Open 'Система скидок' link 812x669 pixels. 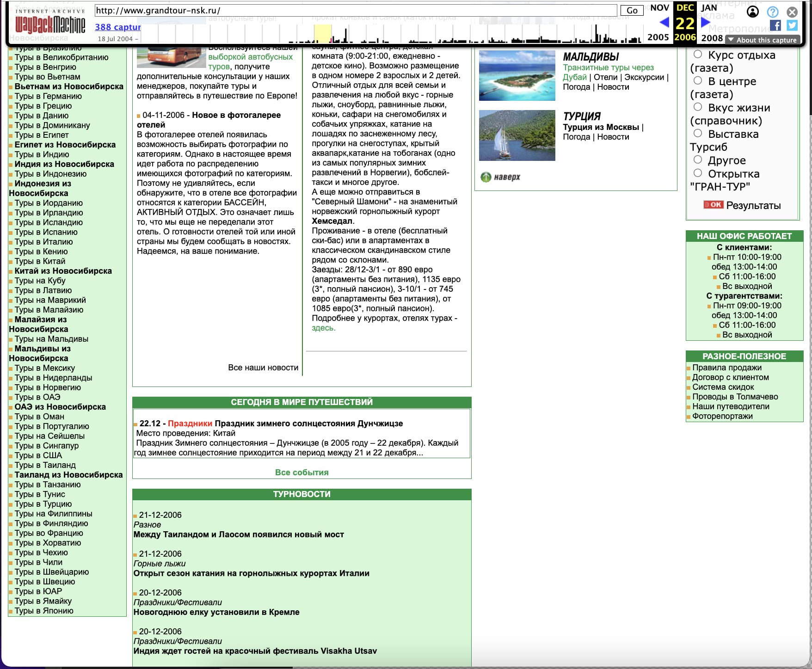click(723, 387)
